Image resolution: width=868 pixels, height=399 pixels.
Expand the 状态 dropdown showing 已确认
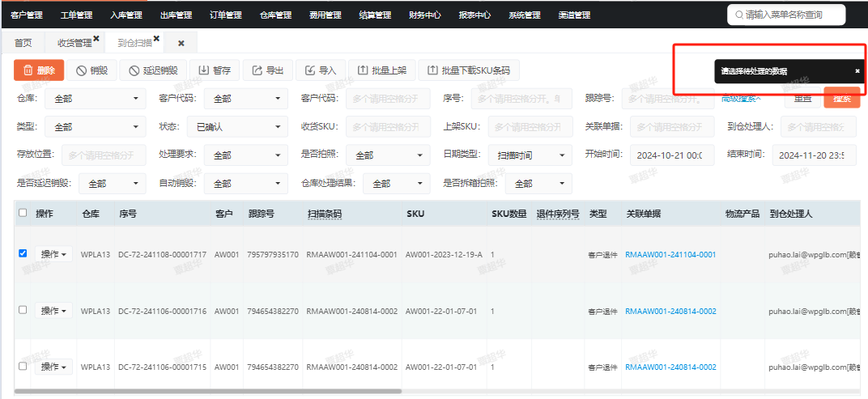pyautogui.click(x=237, y=127)
